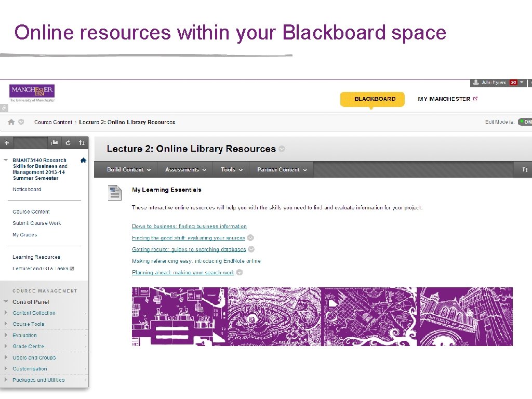This screenshot has height=399, width=532.
Task: Open course menu folder view icon
Action: tap(54, 143)
